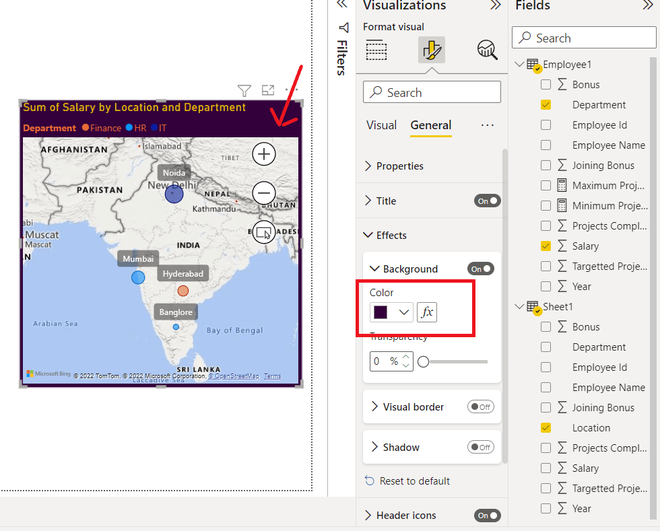Check the Employee Name box under Employee1
Image resolution: width=660 pixels, height=531 pixels.
[546, 145]
